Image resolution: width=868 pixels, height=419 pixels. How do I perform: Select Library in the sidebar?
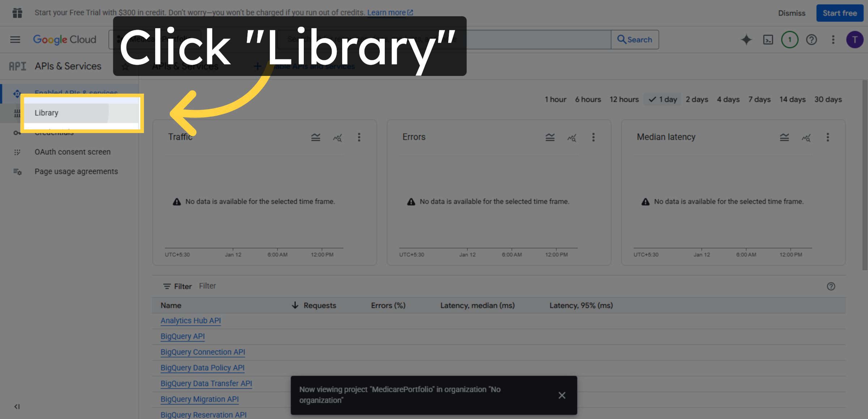(46, 113)
